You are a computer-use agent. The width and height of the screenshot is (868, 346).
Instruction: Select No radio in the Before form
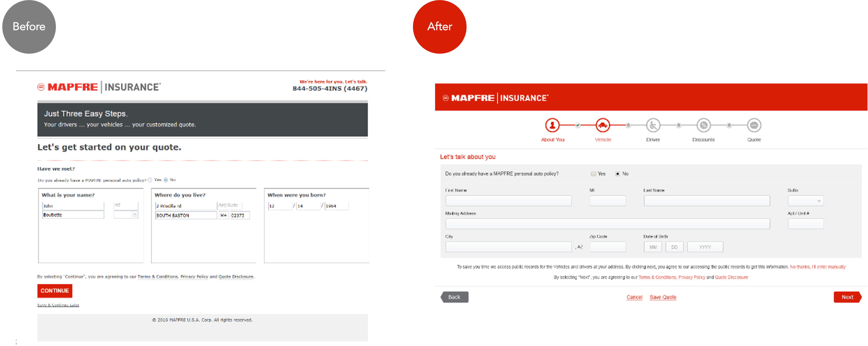pyautogui.click(x=166, y=180)
